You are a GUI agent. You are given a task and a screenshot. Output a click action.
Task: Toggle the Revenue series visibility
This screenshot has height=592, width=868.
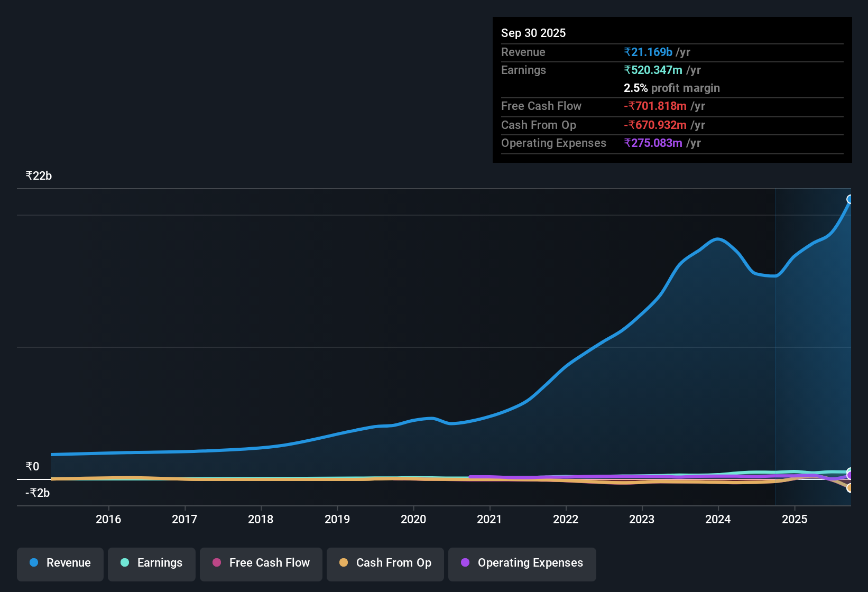(60, 564)
